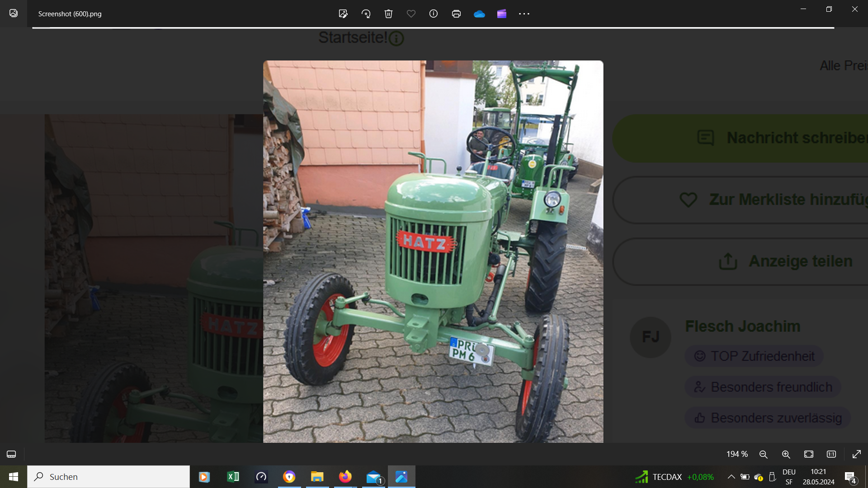Select fit to window button

(x=809, y=454)
